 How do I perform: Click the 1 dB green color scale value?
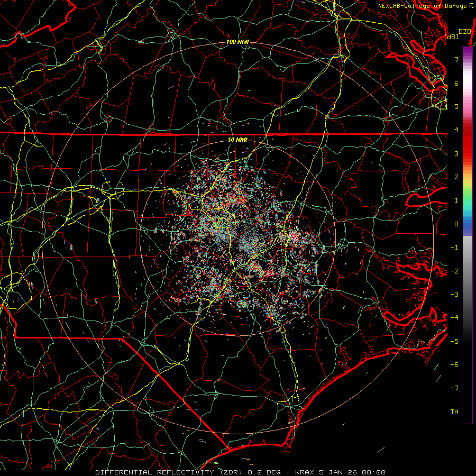(x=456, y=200)
